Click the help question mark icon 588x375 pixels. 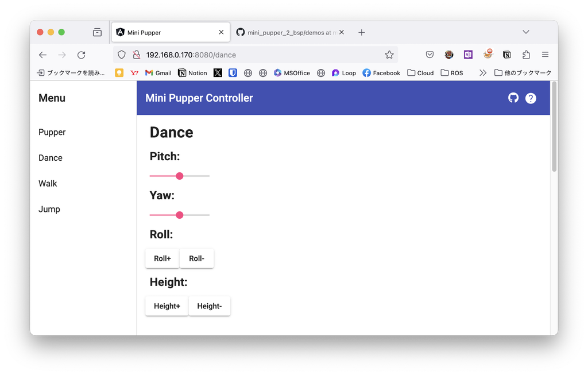(531, 98)
